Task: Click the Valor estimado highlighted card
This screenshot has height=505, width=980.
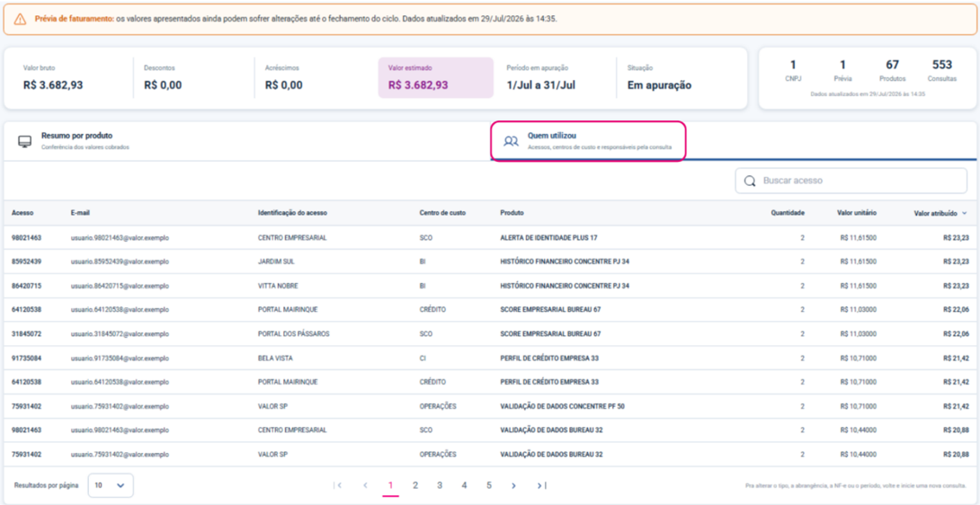Action: [x=436, y=78]
